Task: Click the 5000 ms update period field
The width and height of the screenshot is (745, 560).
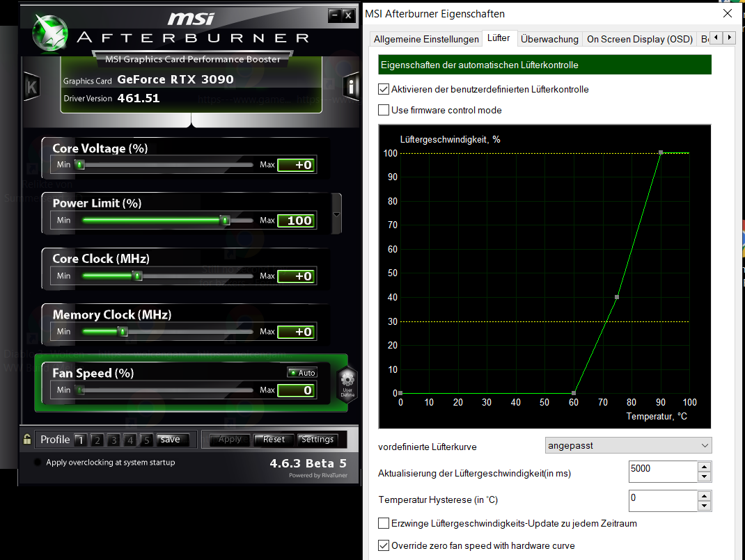Action: pyautogui.click(x=664, y=472)
